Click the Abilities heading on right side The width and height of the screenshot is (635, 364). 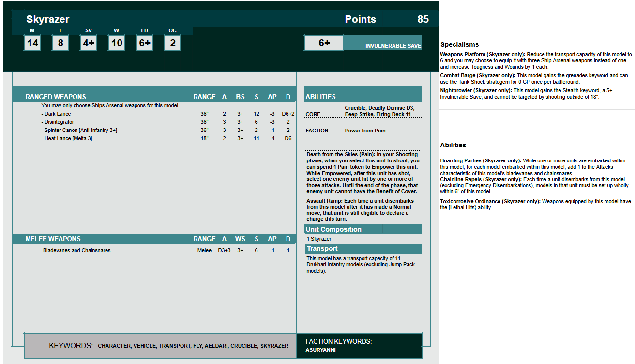coord(453,145)
